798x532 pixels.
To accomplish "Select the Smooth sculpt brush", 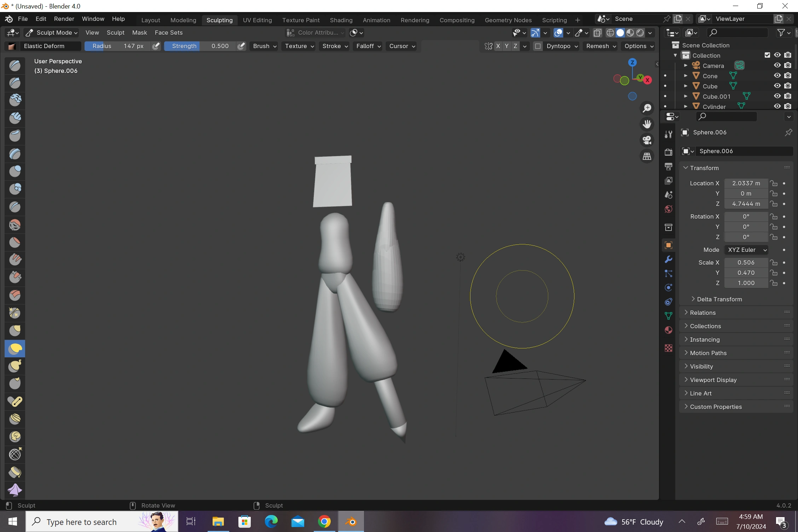I will point(15,225).
